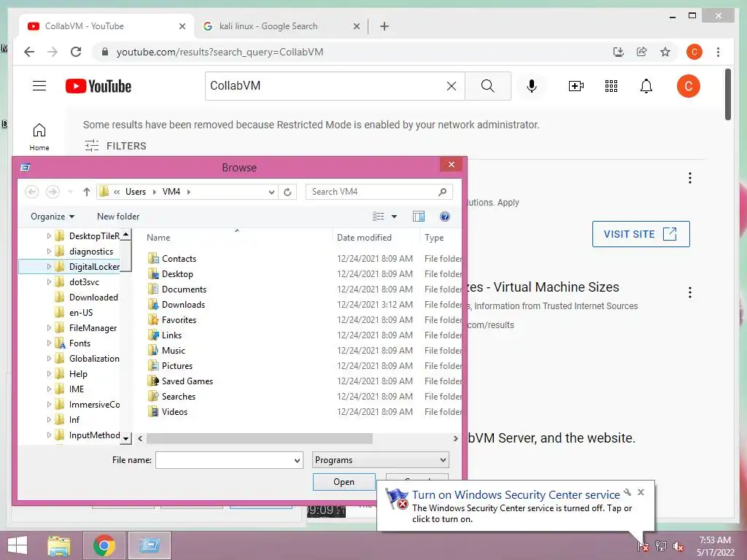Switch to the CollabVM - YouTube tab

[x=107, y=26]
